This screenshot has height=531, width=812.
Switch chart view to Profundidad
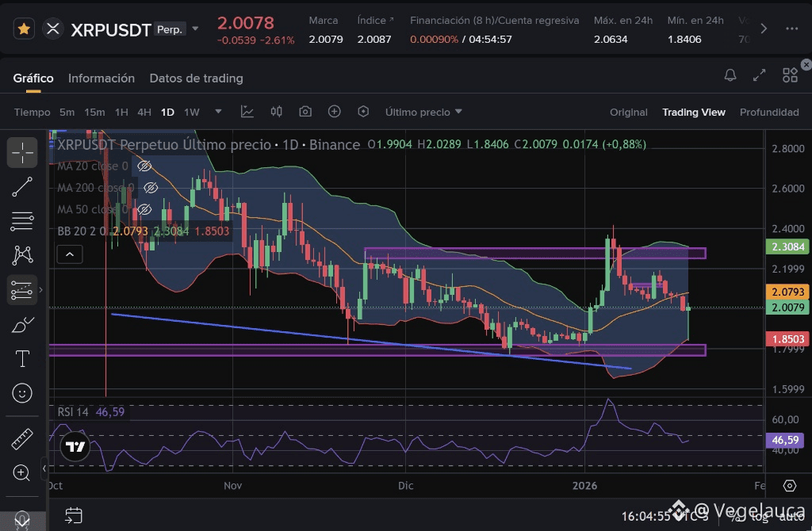click(768, 112)
